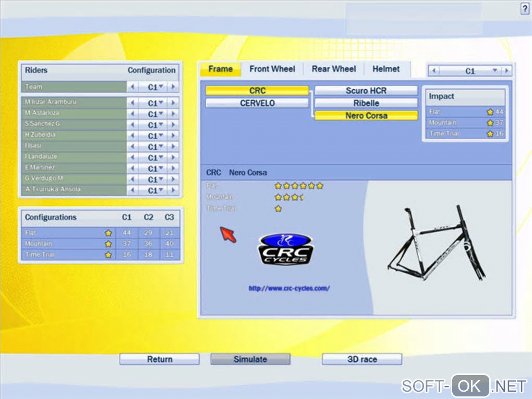Click Time Trial value 16 in Impact panel
Image resolution: width=532 pixels, height=399 pixels.
499,134
